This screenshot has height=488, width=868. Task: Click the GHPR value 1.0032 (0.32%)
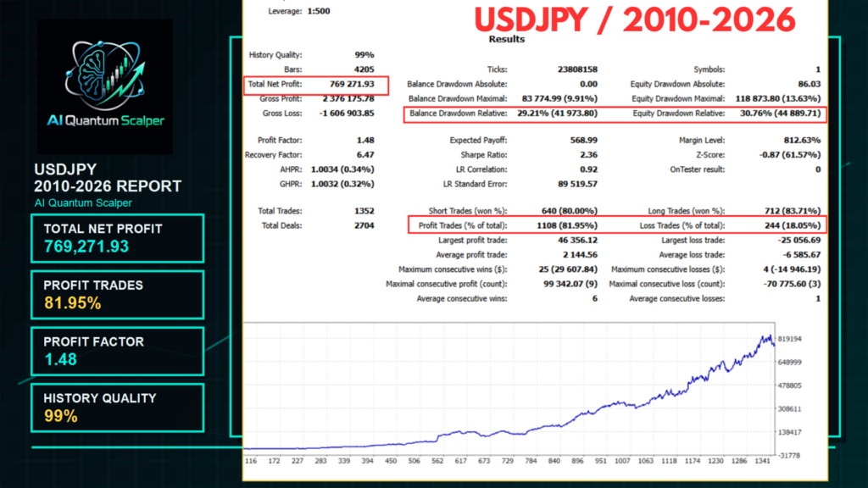[342, 184]
